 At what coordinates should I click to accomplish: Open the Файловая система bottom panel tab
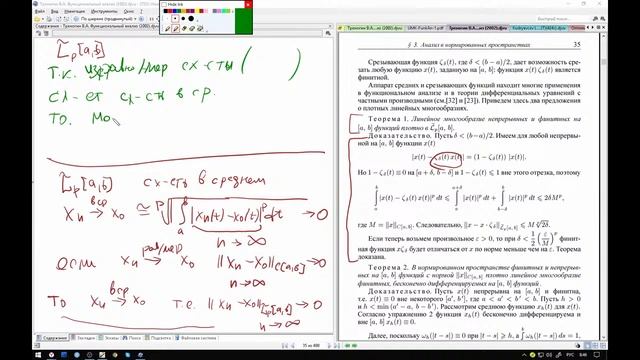pyautogui.click(x=196, y=338)
